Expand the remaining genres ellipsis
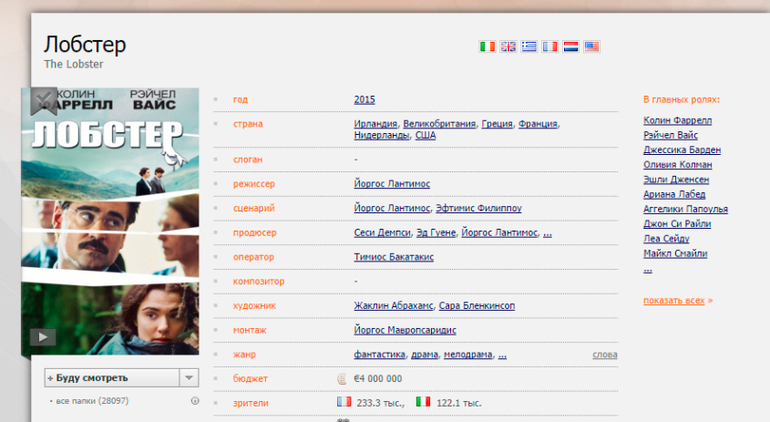Viewport: 770px width, 422px height. (502, 355)
